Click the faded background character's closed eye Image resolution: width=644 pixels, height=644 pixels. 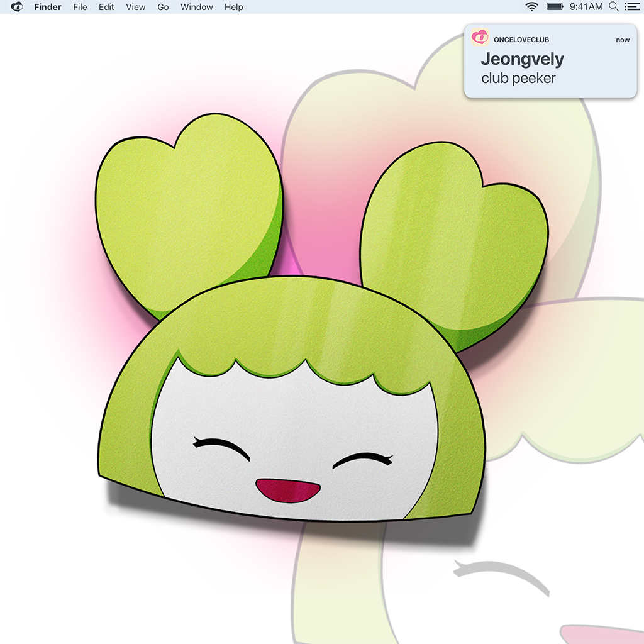(501, 574)
